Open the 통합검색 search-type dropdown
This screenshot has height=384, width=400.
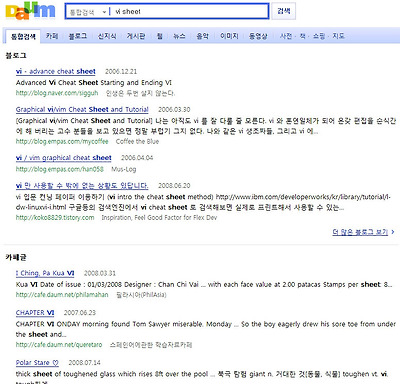tap(88, 12)
